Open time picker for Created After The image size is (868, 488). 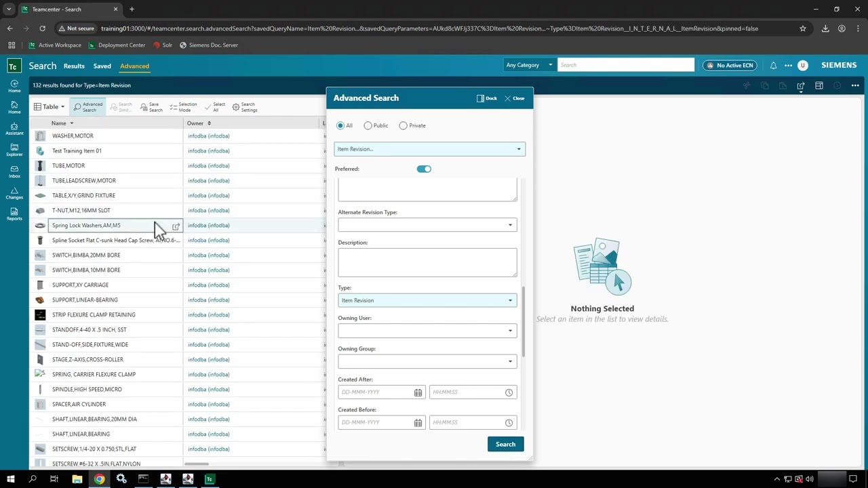[509, 392]
